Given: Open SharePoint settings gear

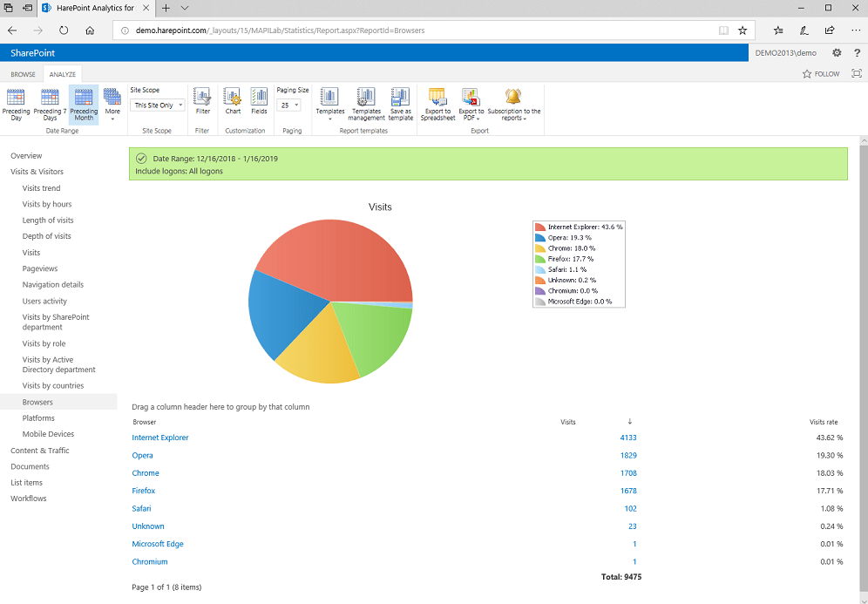Looking at the screenshot, I should click(x=837, y=53).
